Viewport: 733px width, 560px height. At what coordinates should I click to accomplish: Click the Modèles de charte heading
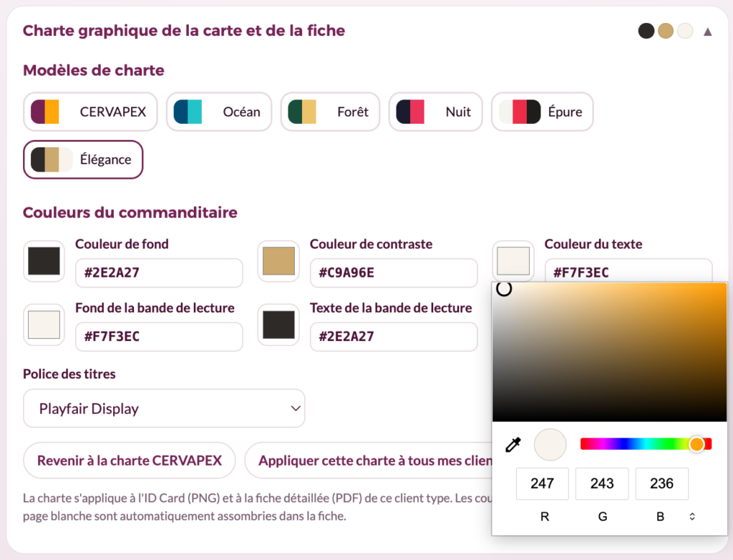94,71
